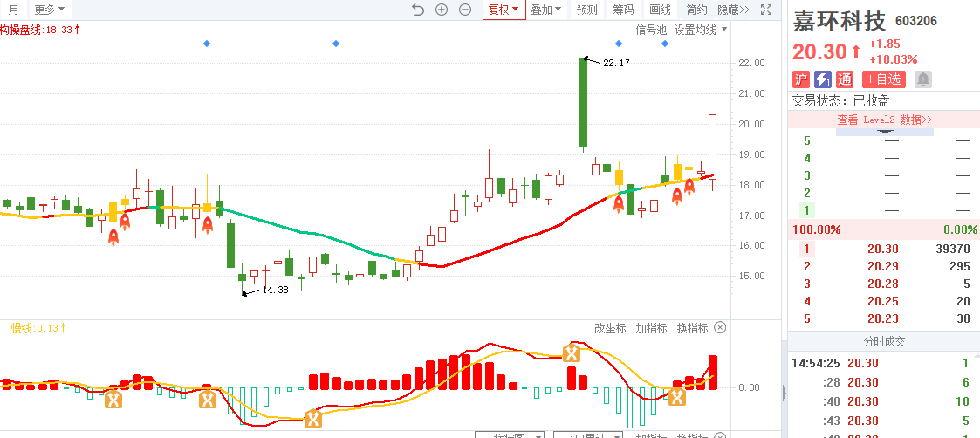Zoom in the chart with plus icon
The width and height of the screenshot is (980, 438).
[x=442, y=10]
